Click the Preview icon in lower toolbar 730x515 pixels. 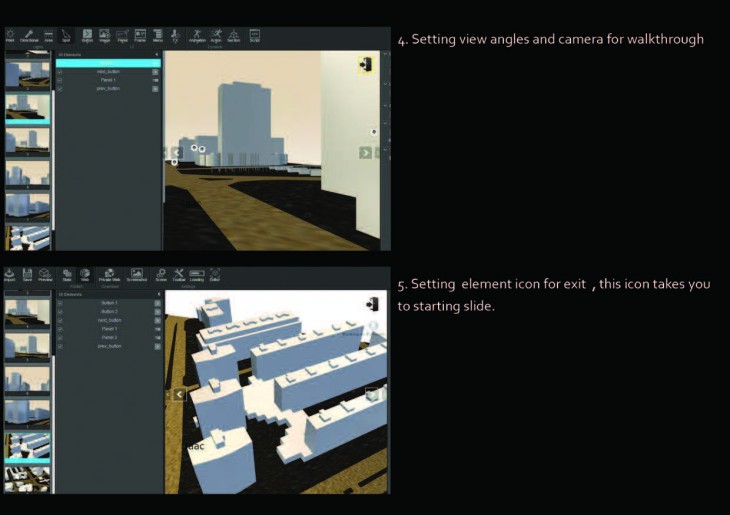click(45, 275)
